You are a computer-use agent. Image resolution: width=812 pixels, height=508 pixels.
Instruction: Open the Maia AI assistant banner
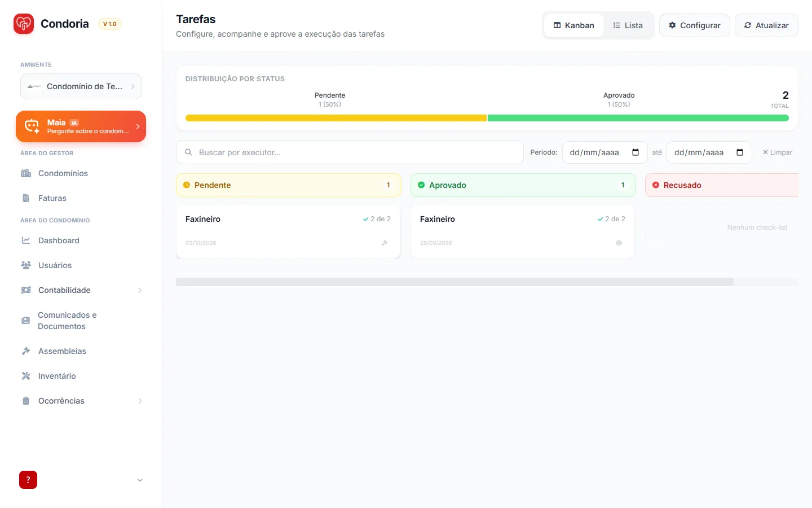(81, 126)
